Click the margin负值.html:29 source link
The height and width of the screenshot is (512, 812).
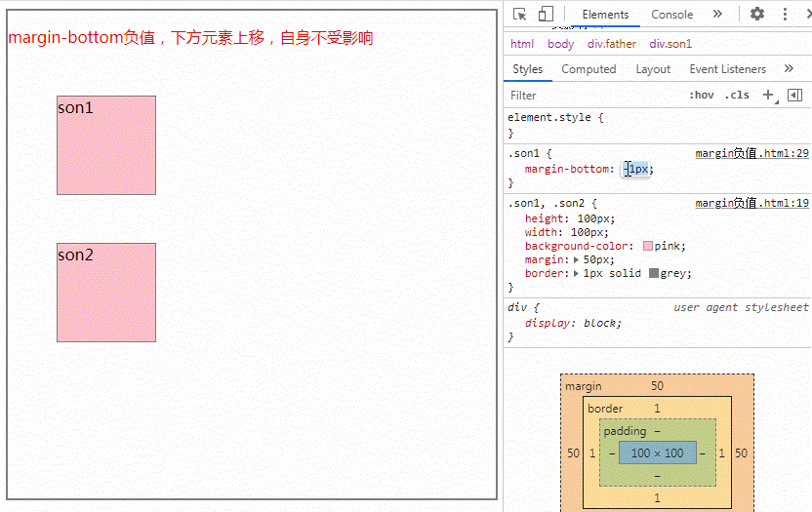coord(751,154)
